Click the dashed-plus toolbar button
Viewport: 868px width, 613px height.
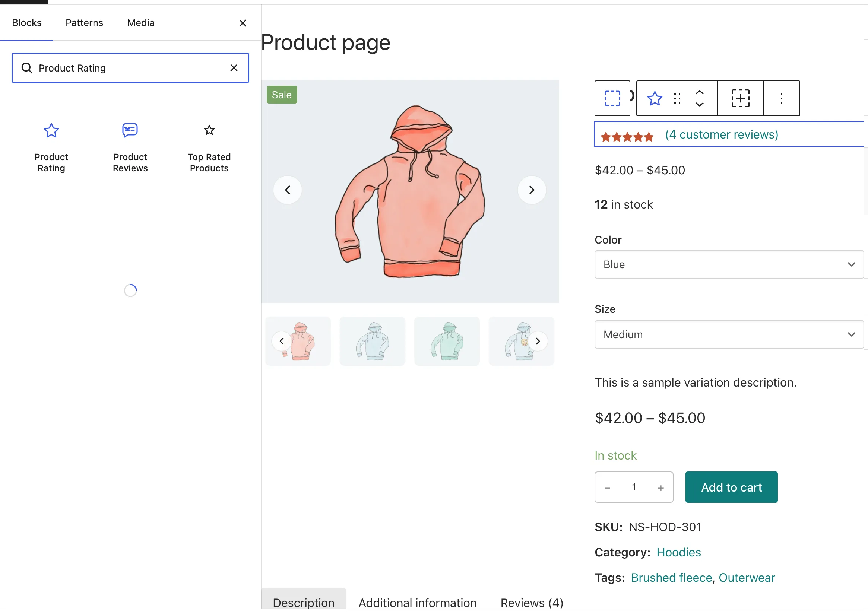tap(740, 98)
